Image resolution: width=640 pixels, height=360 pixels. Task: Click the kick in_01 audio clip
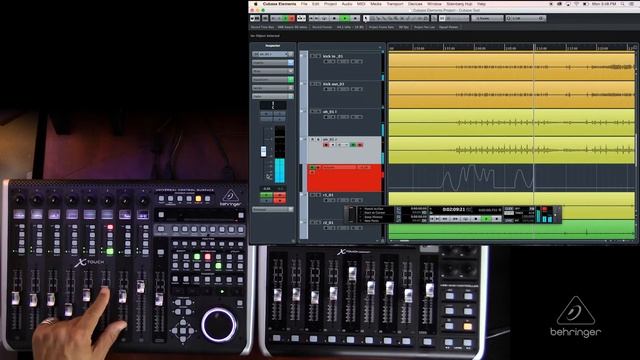(x=511, y=67)
